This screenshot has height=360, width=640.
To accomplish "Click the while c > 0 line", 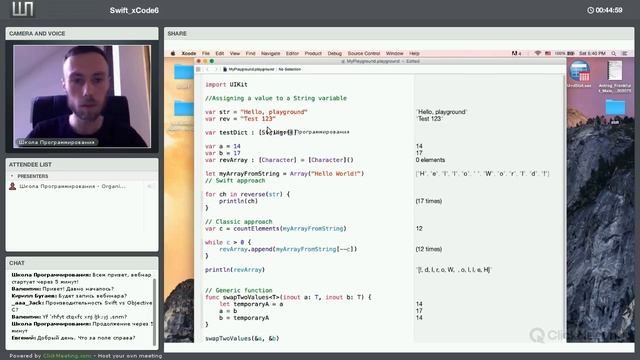I will [228, 242].
